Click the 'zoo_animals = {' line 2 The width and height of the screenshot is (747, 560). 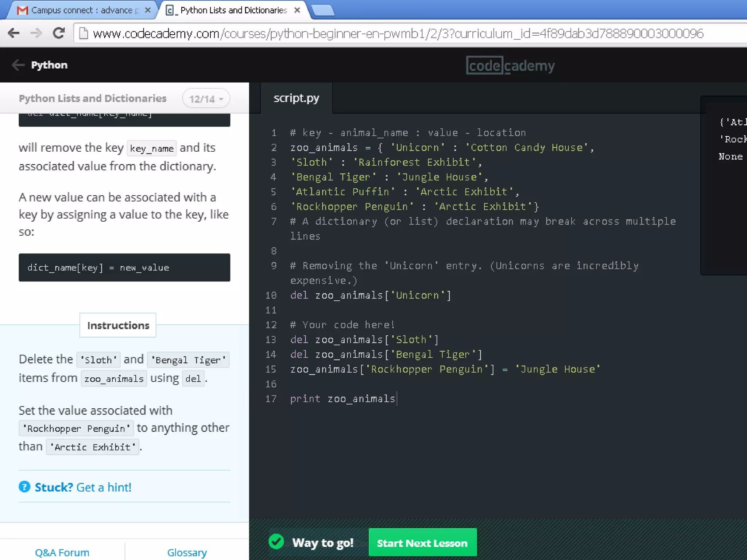[x=442, y=148]
